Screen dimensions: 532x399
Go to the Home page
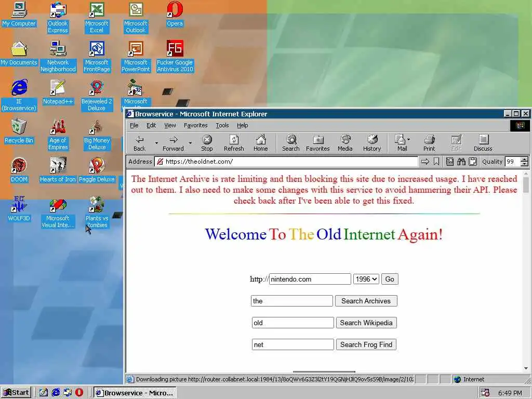(x=261, y=143)
